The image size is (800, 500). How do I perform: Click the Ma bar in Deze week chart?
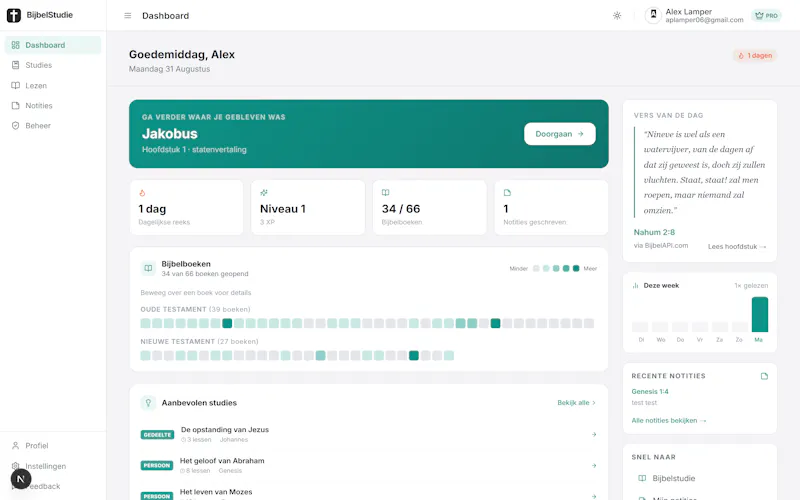pos(759,314)
